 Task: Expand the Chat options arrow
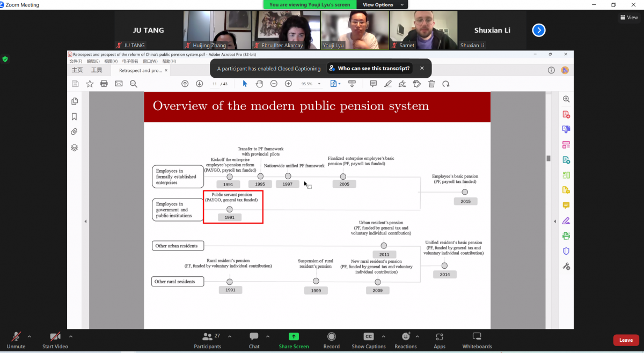click(268, 336)
